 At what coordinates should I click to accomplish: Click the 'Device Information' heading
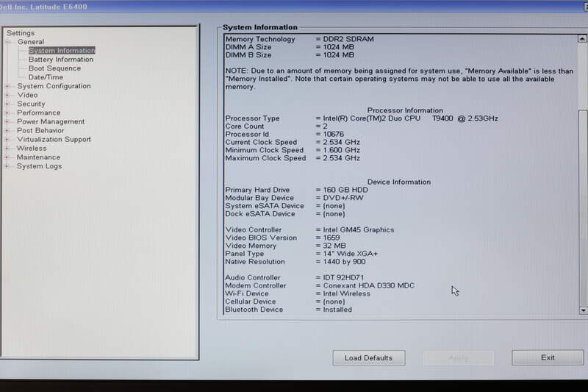(399, 182)
